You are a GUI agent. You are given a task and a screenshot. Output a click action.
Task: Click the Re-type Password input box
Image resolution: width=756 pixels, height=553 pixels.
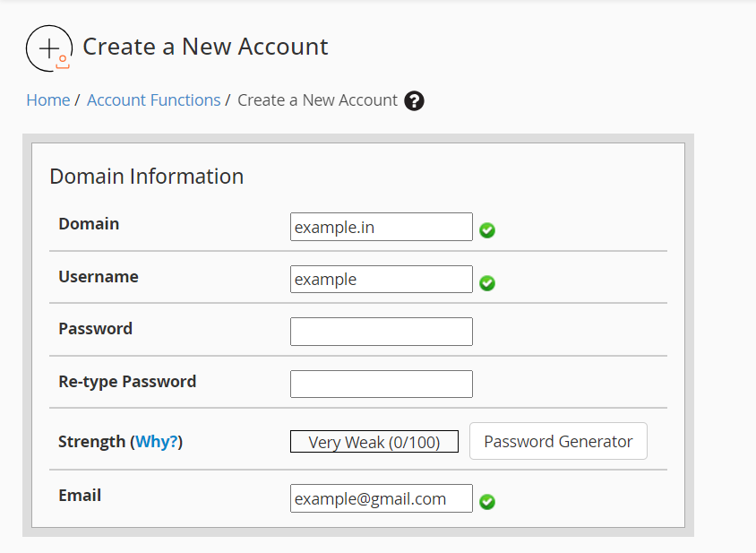[381, 384]
